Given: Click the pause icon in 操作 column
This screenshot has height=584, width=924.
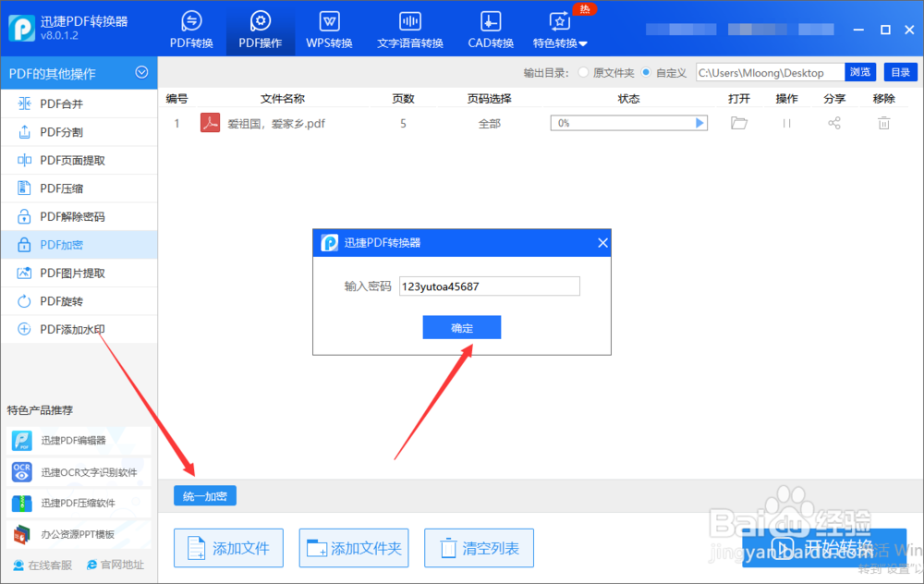Looking at the screenshot, I should (x=786, y=123).
